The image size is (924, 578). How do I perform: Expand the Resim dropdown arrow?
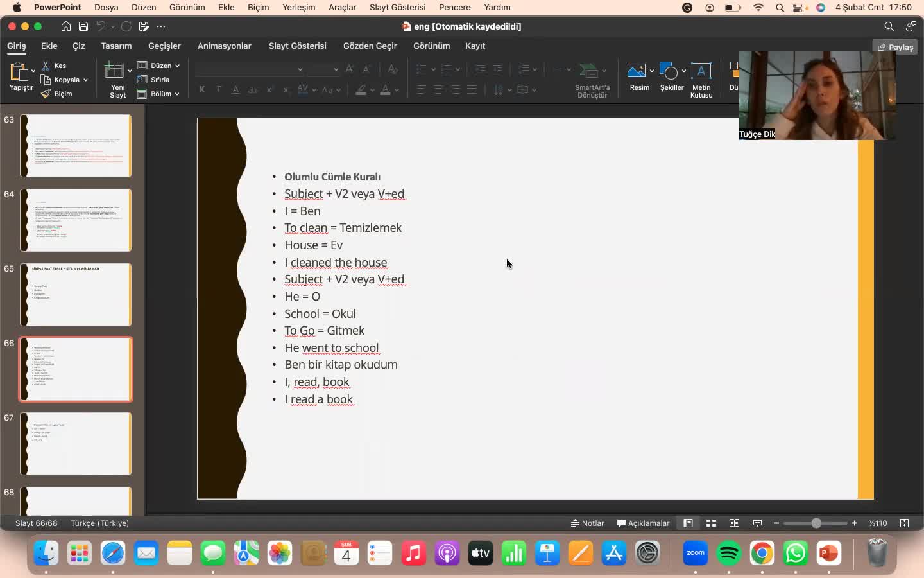(652, 71)
